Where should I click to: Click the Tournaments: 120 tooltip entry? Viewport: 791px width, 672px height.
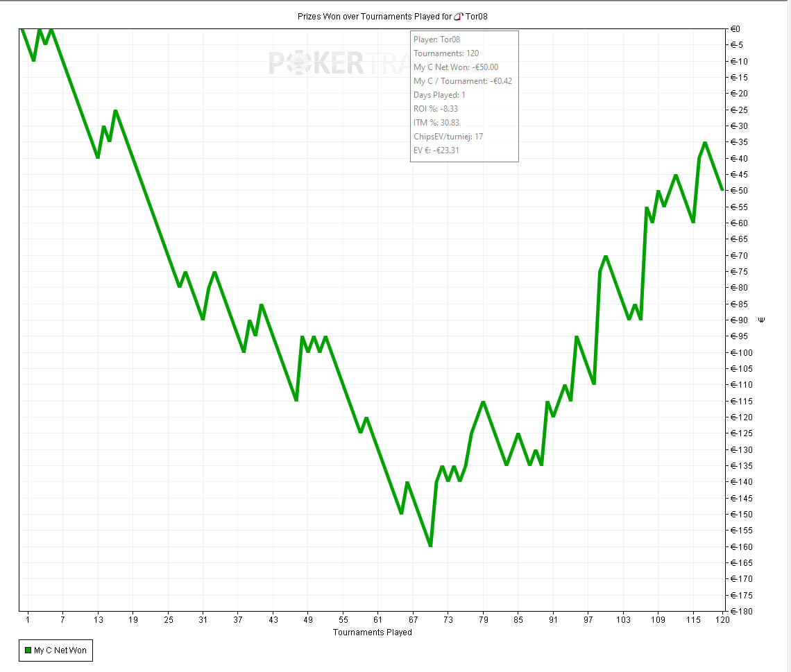(446, 53)
